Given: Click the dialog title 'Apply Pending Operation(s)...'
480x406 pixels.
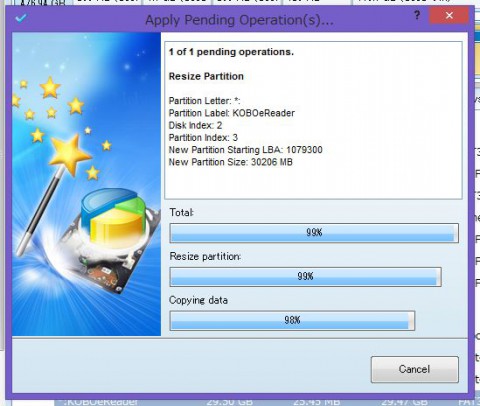Looking at the screenshot, I should point(239,20).
